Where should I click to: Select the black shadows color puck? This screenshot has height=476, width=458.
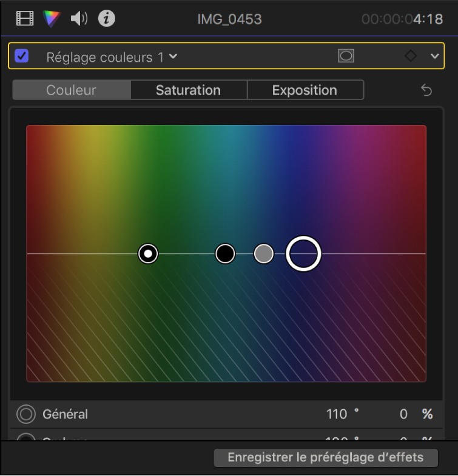225,253
